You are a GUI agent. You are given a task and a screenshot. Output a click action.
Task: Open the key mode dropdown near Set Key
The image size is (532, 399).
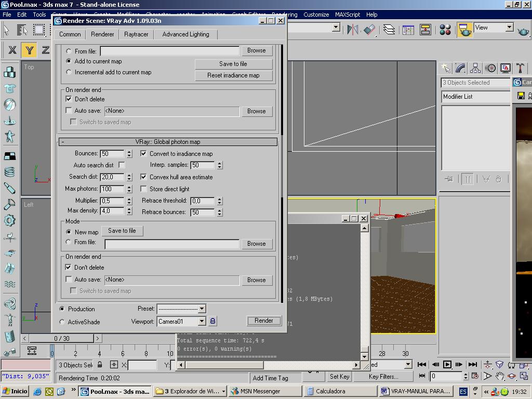408,365
